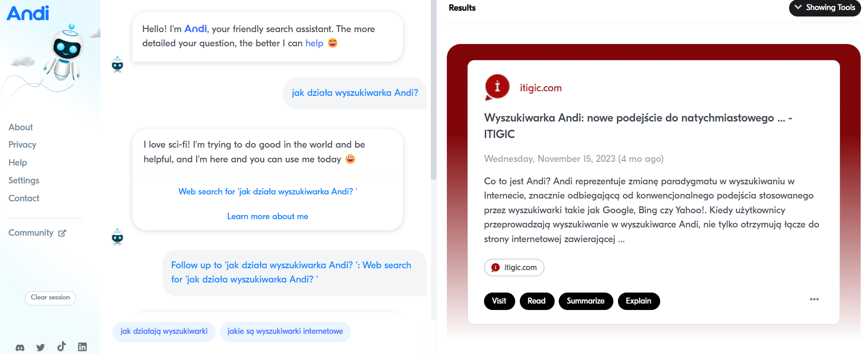The image size is (868, 354).
Task: Toggle the Showing Tools dropdown
Action: click(825, 8)
